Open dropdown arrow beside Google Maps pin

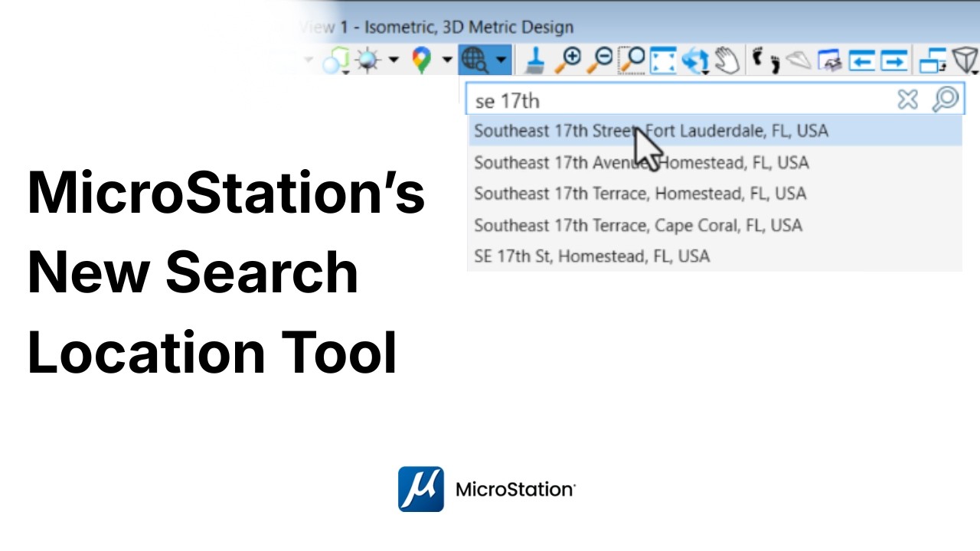tap(447, 60)
